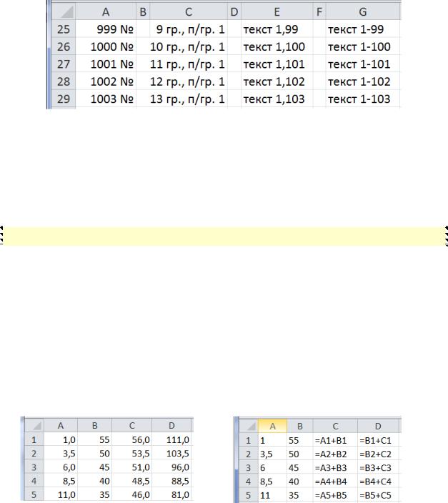Image resolution: width=448 pixels, height=503 pixels.
Task: Click cell текст 1-102
Action: [363, 81]
